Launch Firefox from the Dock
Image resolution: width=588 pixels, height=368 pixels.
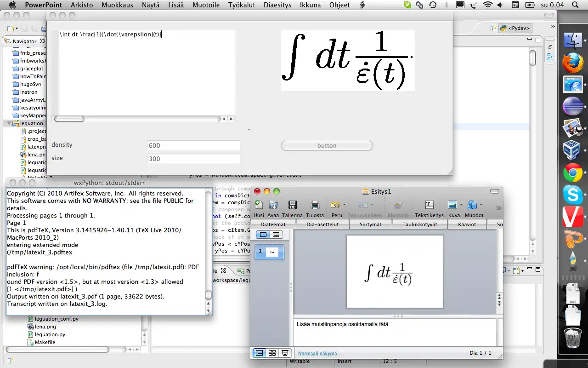click(x=572, y=63)
